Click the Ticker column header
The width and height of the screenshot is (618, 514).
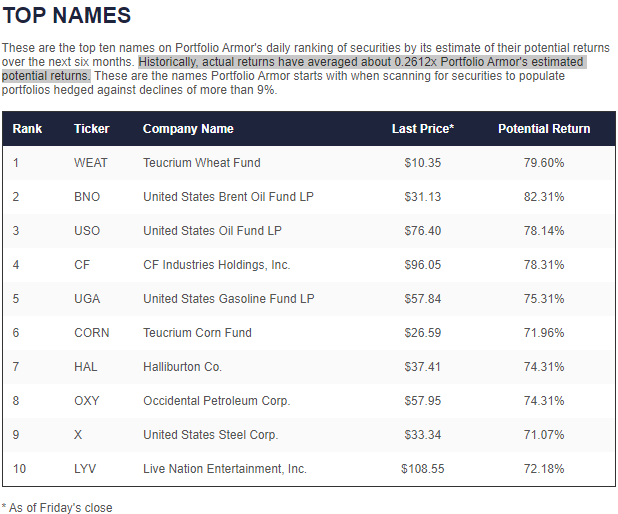[x=91, y=129]
